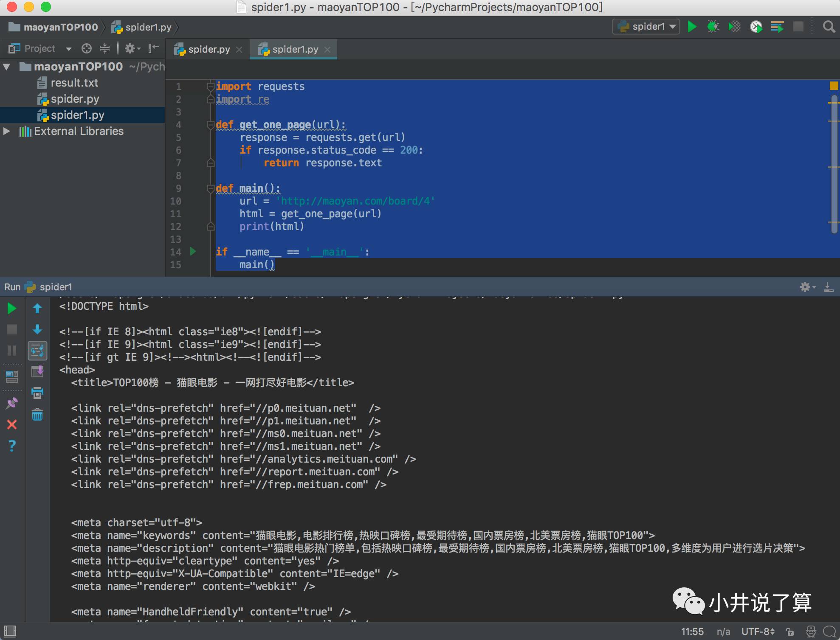Hide Run panel with download arrow icon
Screen dimensions: 840x640
click(829, 287)
